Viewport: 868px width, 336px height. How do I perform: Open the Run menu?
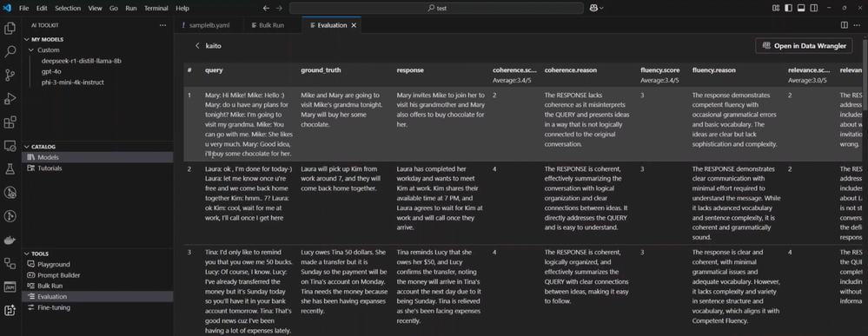[130, 9]
